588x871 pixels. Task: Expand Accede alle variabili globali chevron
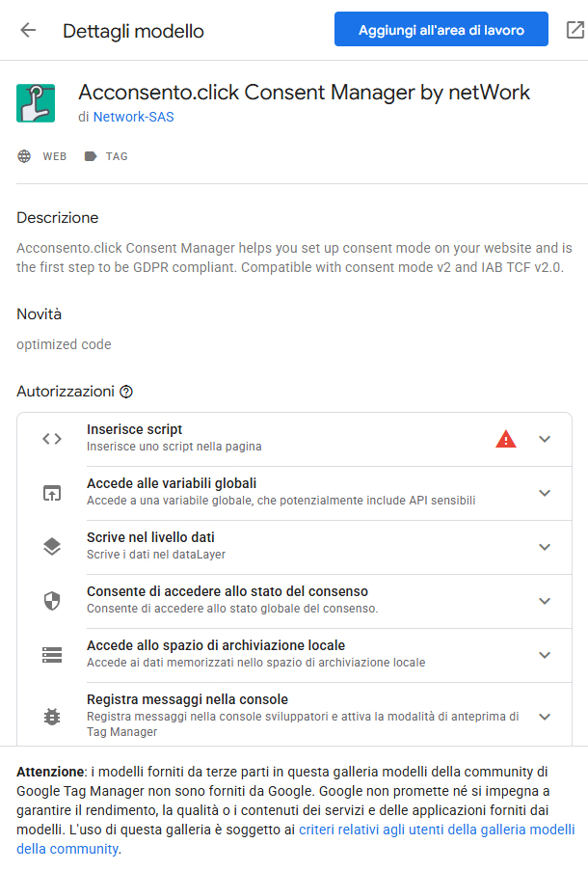tap(545, 493)
